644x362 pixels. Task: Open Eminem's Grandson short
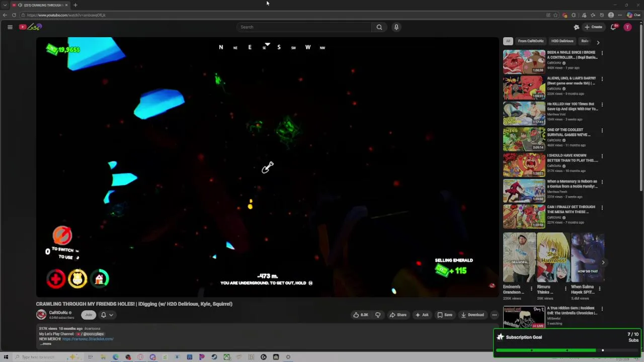pyautogui.click(x=519, y=257)
